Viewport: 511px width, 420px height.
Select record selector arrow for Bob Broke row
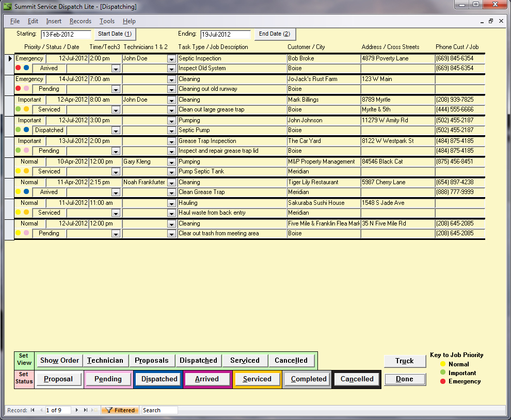point(10,59)
